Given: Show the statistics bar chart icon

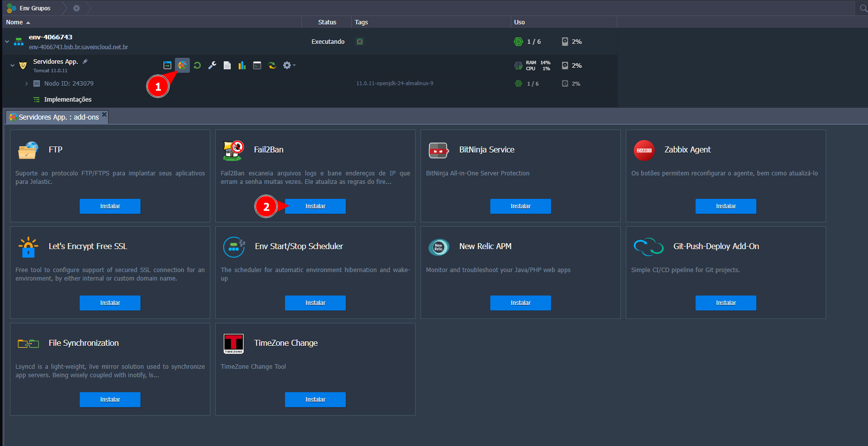Looking at the screenshot, I should coord(242,65).
